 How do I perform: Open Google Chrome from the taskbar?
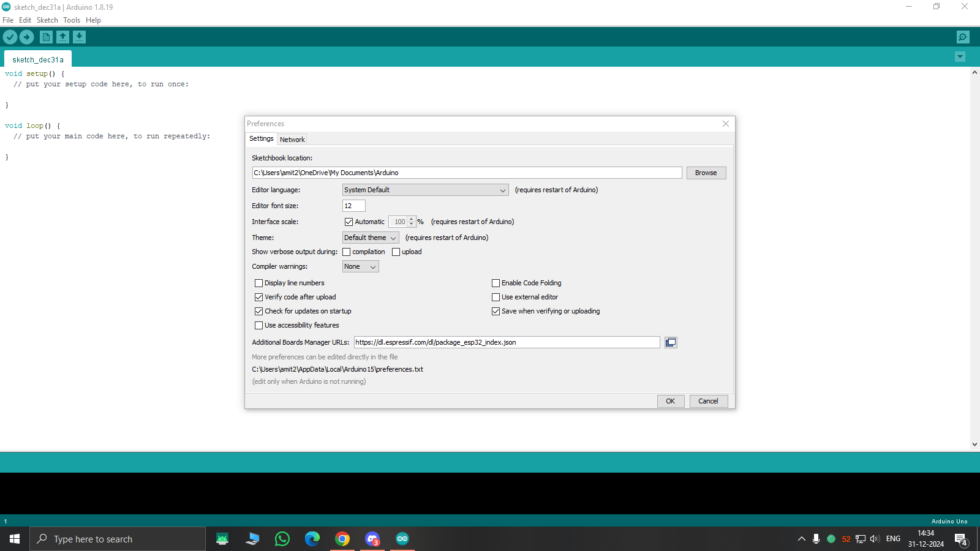point(342,539)
